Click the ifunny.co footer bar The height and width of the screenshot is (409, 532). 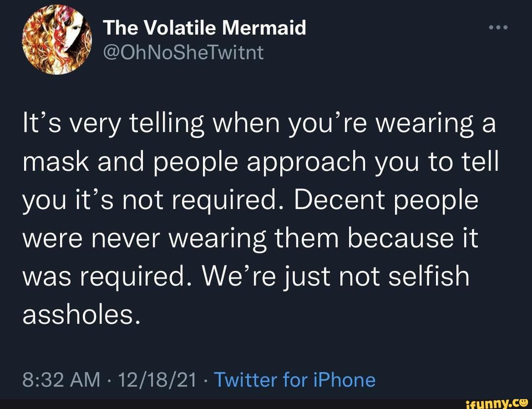tap(266, 403)
